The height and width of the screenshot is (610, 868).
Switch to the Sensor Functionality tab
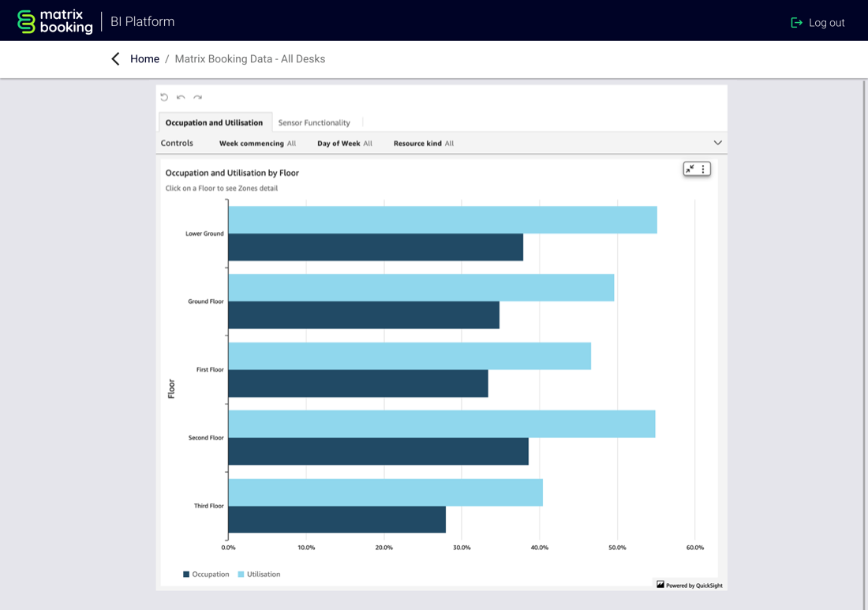(314, 122)
